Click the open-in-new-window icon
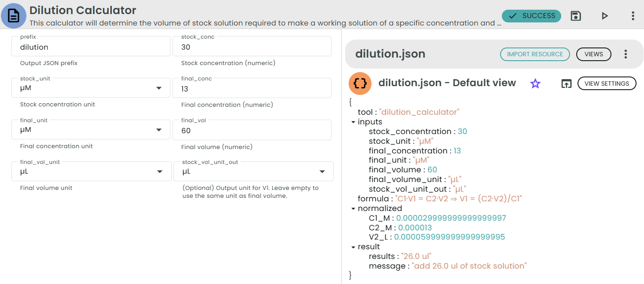Screen dimensions: 644x284 point(566,84)
